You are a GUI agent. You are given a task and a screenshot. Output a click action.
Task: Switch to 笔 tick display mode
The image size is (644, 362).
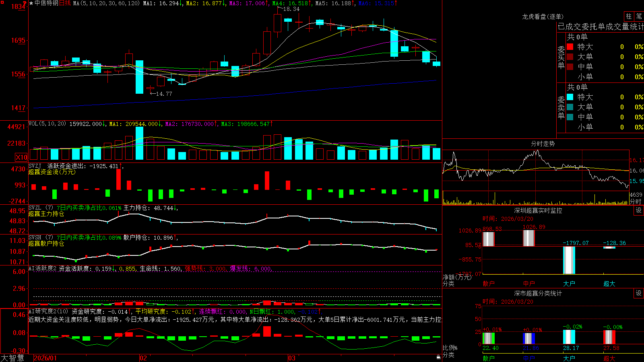tap(639, 16)
